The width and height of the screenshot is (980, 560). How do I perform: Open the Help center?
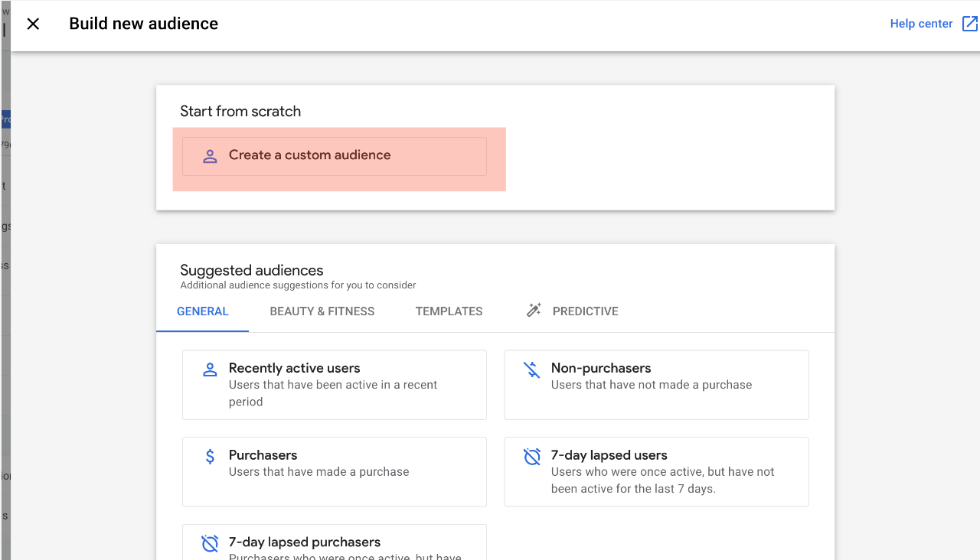click(x=921, y=24)
